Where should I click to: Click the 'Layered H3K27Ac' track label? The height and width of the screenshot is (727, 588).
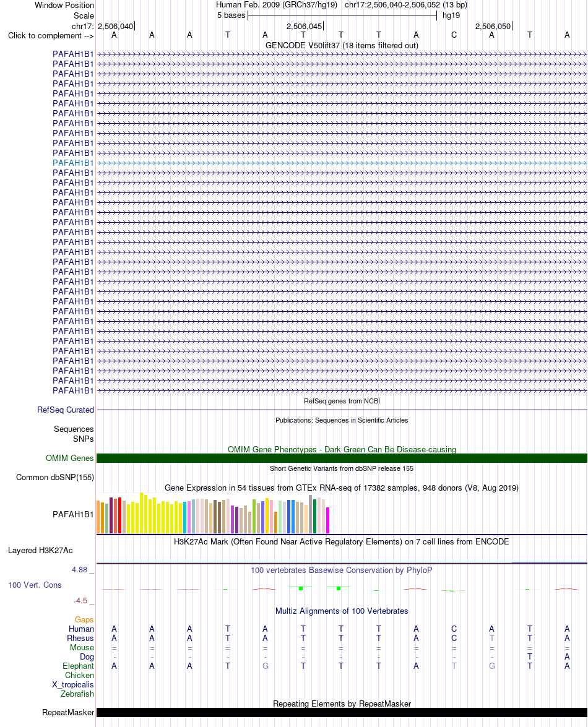click(40, 550)
